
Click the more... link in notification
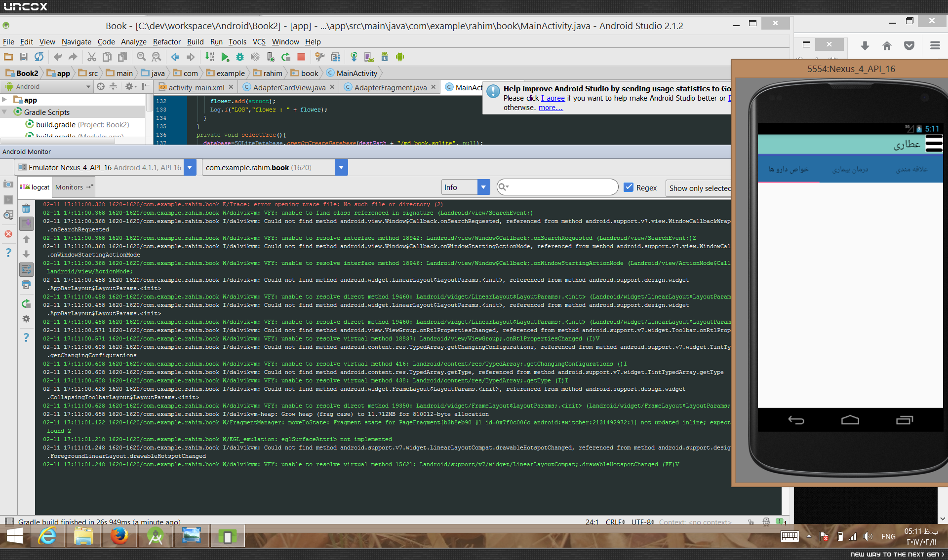click(x=551, y=108)
